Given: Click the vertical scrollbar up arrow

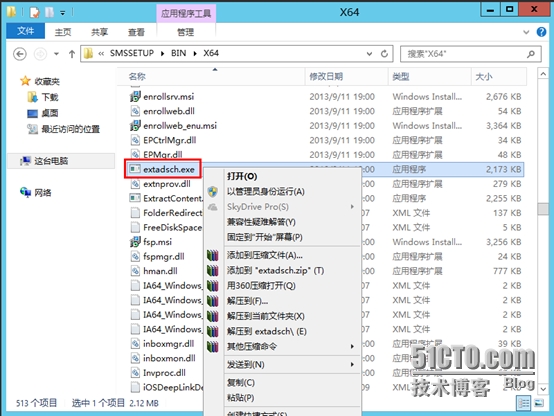Looking at the screenshot, I should point(543,74).
